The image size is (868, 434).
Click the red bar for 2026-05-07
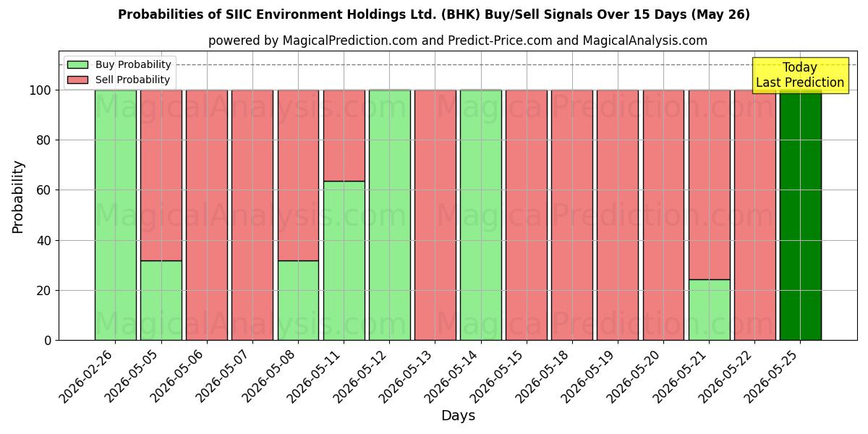pos(252,215)
